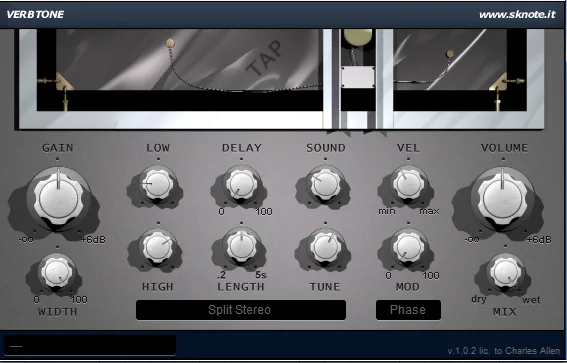The image size is (567, 363).
Task: Click the SOUND knob
Action: pyautogui.click(x=325, y=184)
